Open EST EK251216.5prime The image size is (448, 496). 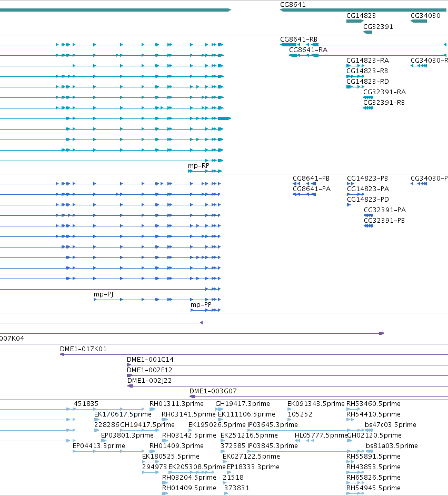223,441
